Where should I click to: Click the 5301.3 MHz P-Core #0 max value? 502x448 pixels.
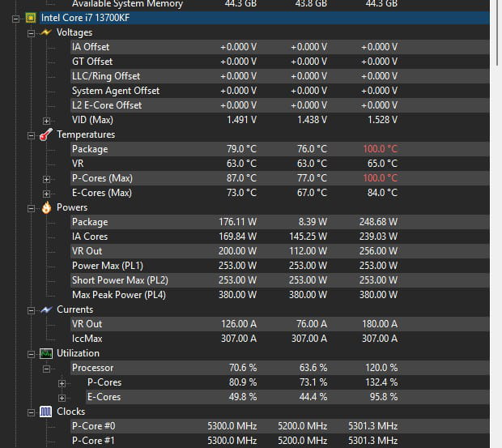click(373, 426)
